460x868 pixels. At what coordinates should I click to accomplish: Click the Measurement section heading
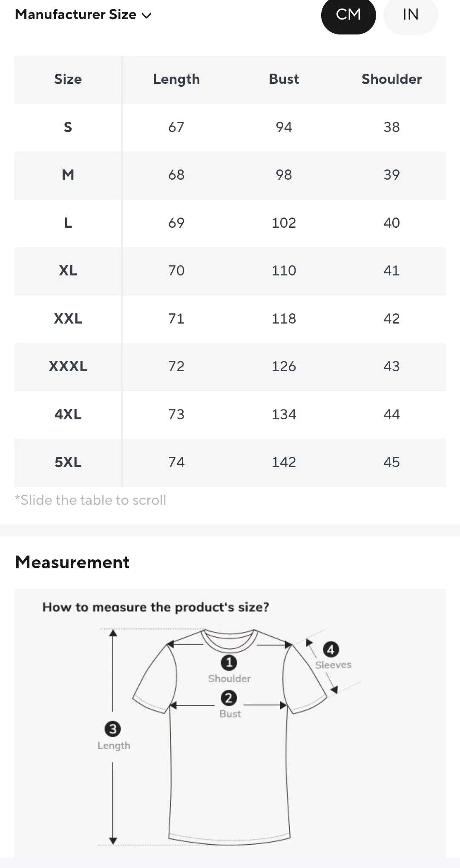(72, 562)
